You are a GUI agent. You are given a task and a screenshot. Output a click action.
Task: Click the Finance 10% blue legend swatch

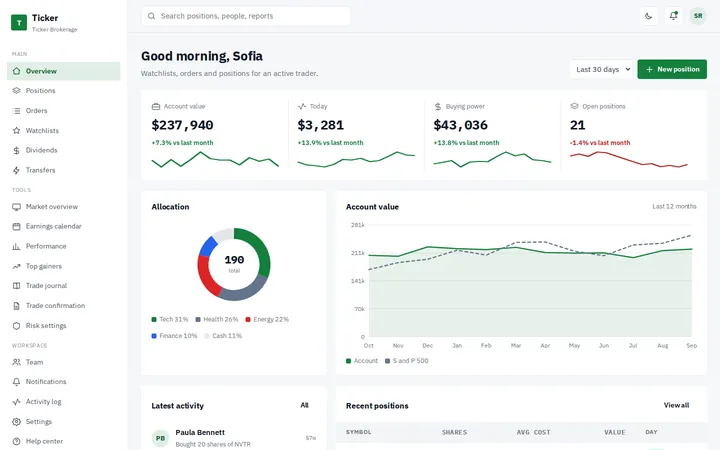pyautogui.click(x=154, y=336)
